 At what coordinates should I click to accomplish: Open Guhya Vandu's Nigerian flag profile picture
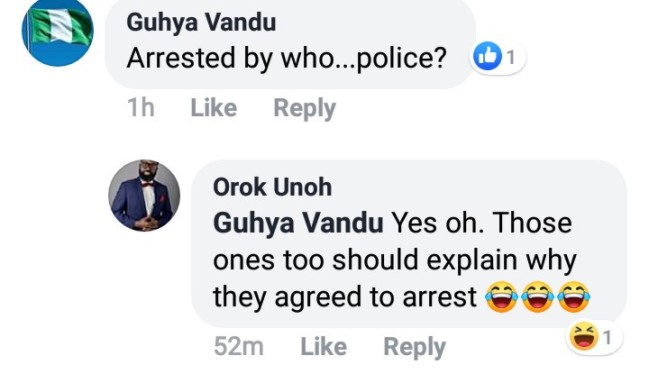pyautogui.click(x=58, y=32)
